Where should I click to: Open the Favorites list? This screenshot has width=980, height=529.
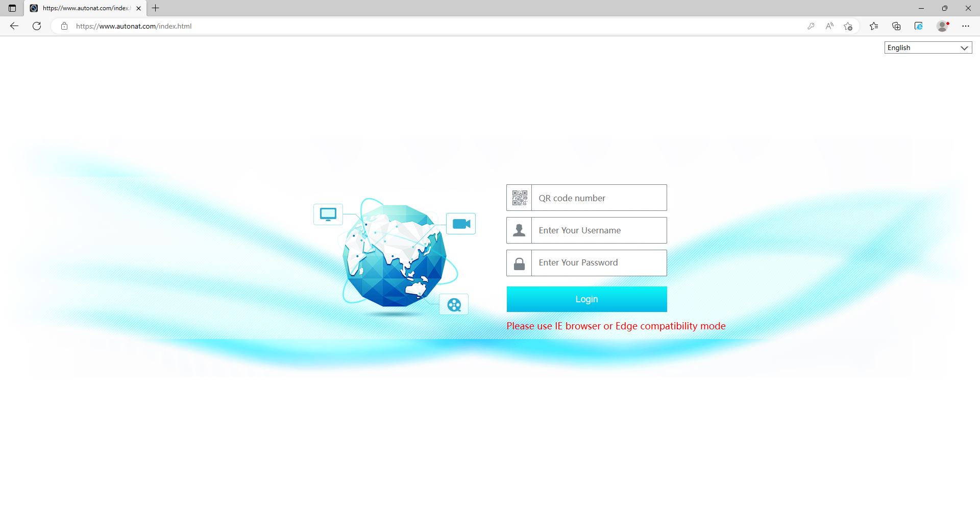tap(874, 26)
